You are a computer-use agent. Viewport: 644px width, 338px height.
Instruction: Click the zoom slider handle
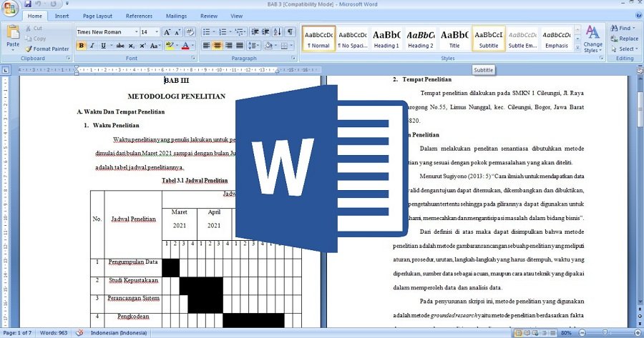click(x=605, y=333)
